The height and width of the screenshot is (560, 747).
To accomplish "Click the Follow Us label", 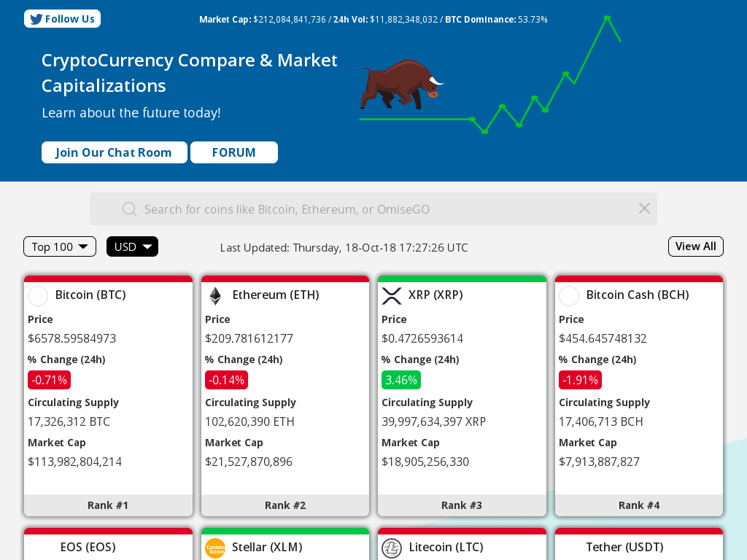I will pos(69,18).
